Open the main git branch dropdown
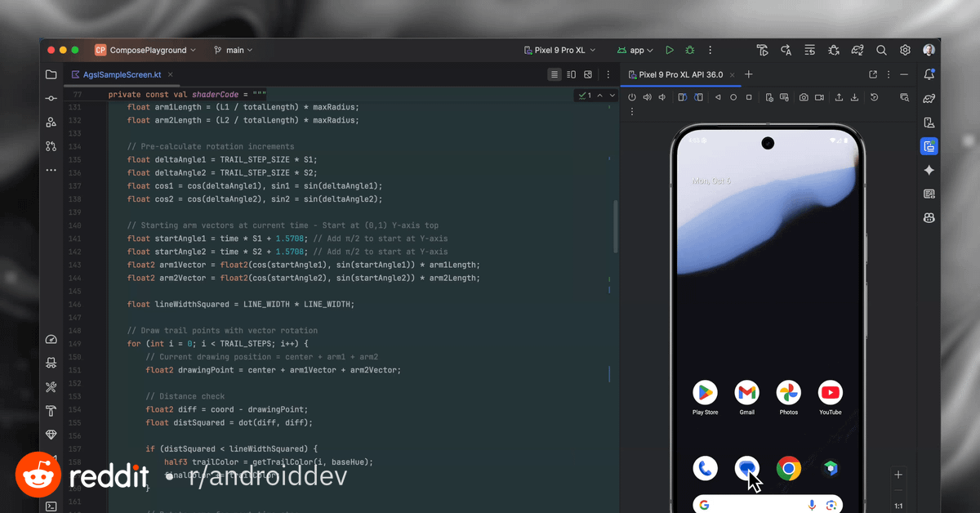 (234, 50)
